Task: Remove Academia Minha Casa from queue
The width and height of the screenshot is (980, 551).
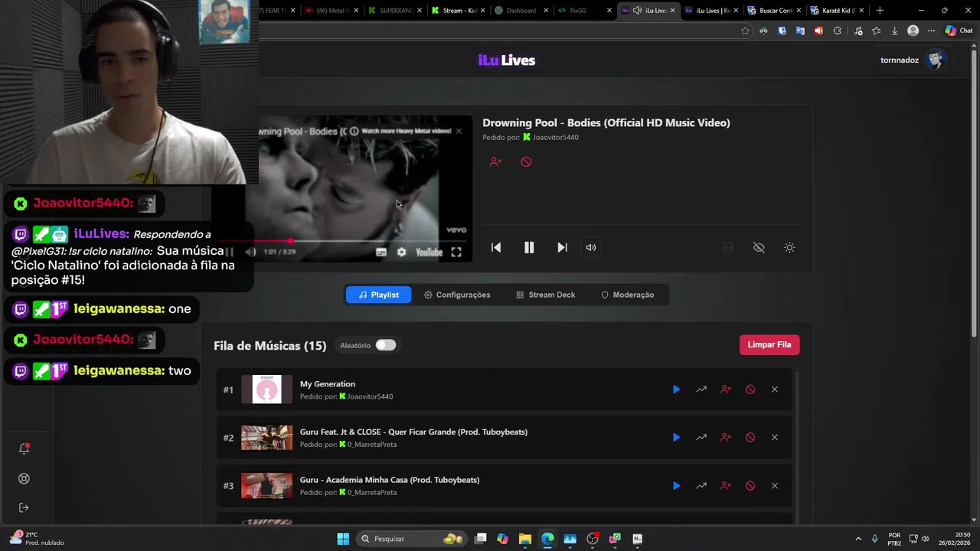Action: pos(775,486)
